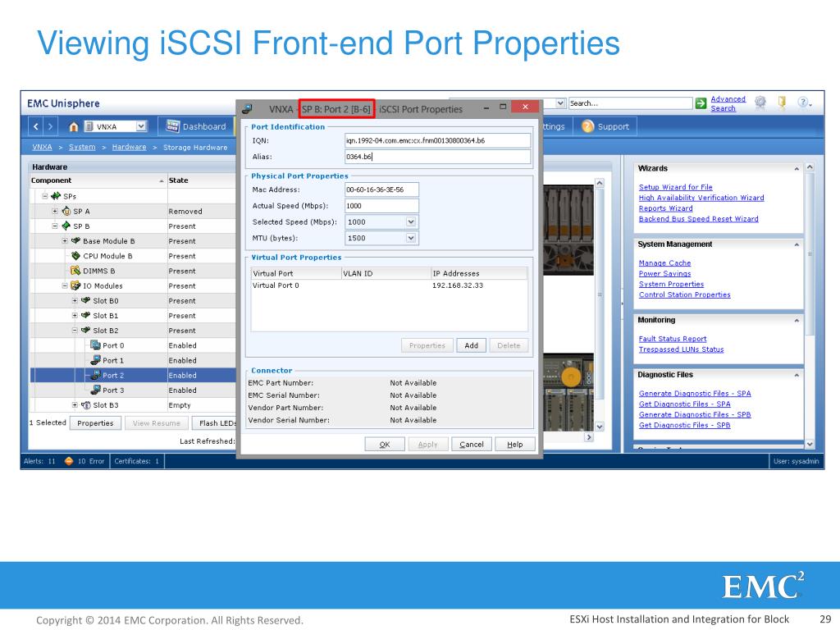Click the Hardware breadcrumb link

click(129, 147)
